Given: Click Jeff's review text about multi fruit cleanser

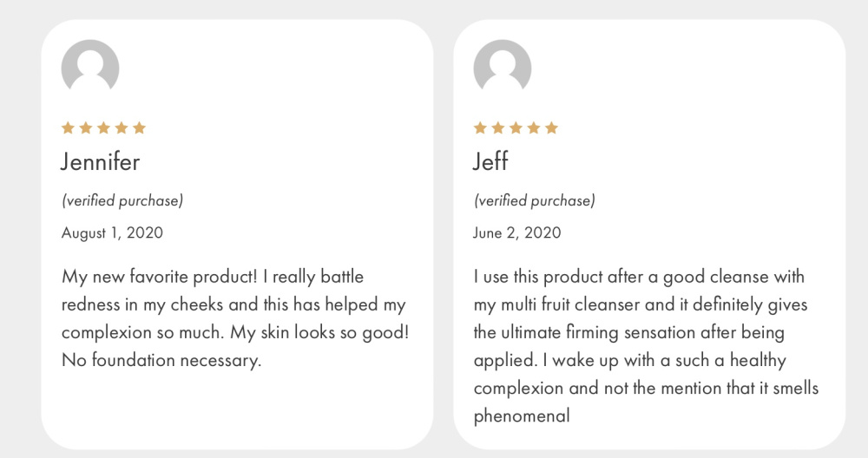Looking at the screenshot, I should [646, 346].
